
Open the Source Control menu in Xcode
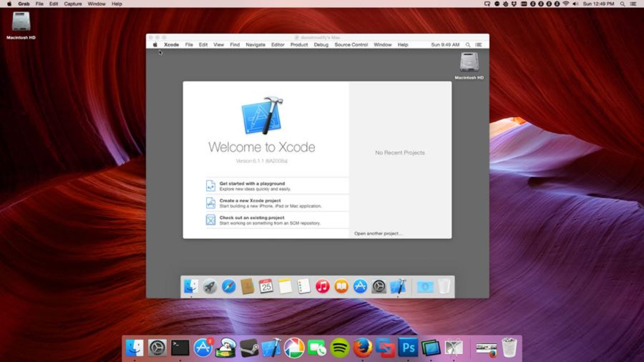tap(351, 45)
